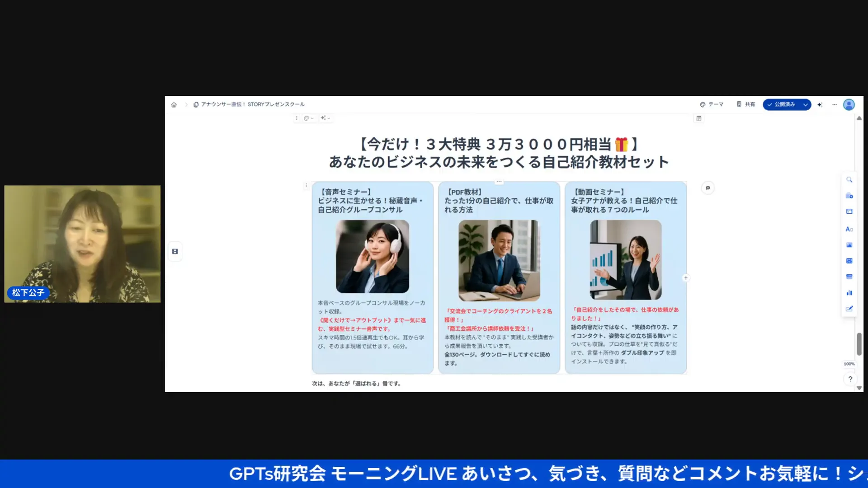Open the card layout templates icon
The width and height of the screenshot is (868, 488).
coord(849,211)
